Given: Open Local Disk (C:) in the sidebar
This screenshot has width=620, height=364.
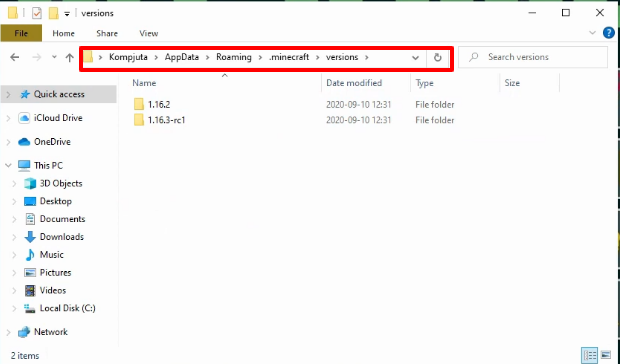Looking at the screenshot, I should (x=68, y=308).
